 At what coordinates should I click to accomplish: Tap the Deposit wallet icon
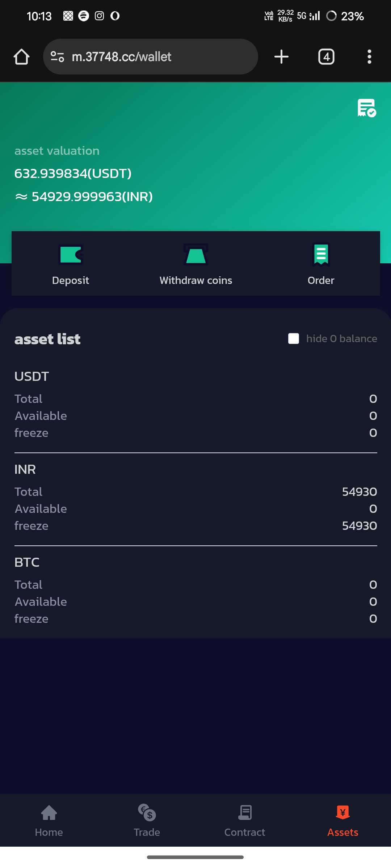coord(71,255)
